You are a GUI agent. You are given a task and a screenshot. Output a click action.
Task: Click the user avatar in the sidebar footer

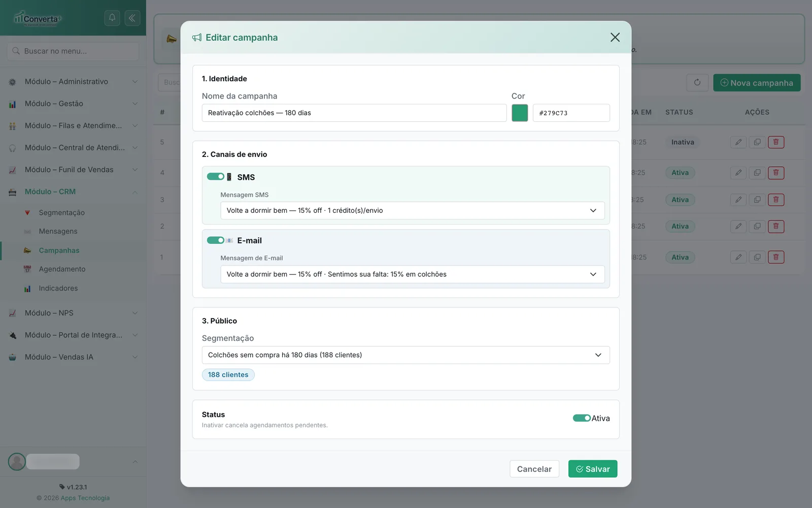tap(17, 461)
